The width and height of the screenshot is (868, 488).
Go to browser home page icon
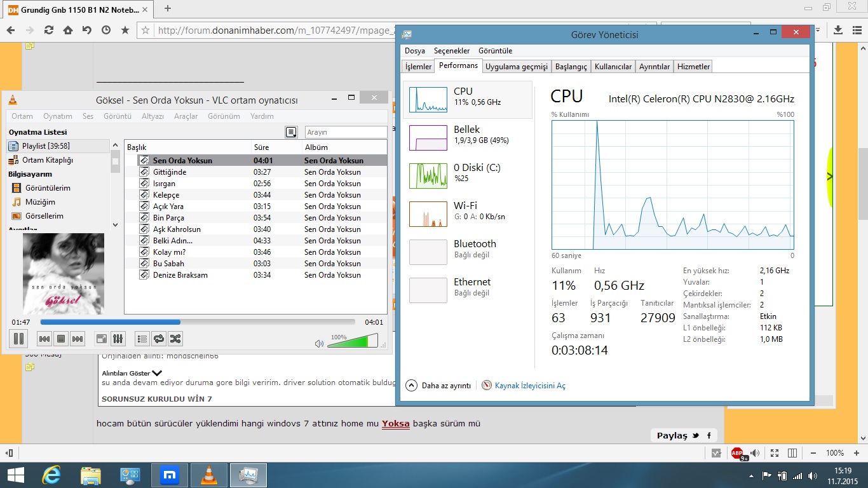tap(67, 30)
